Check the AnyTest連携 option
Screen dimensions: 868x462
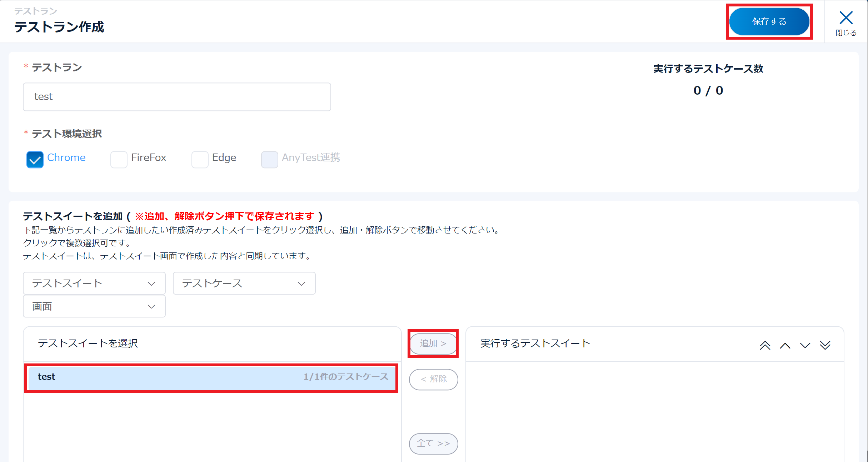[x=270, y=160]
